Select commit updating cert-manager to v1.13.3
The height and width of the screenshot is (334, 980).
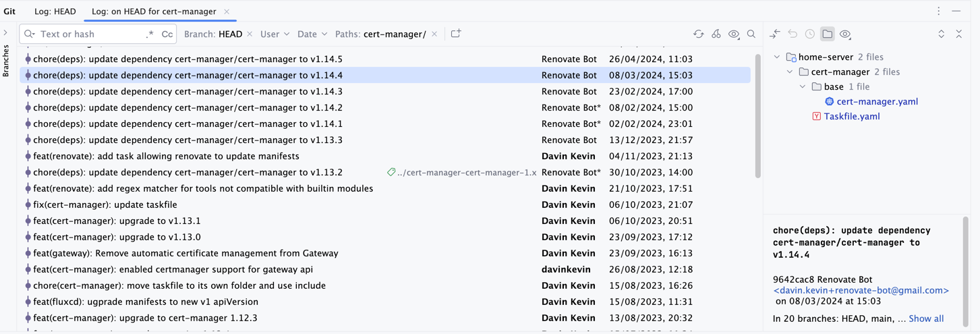tap(385, 140)
